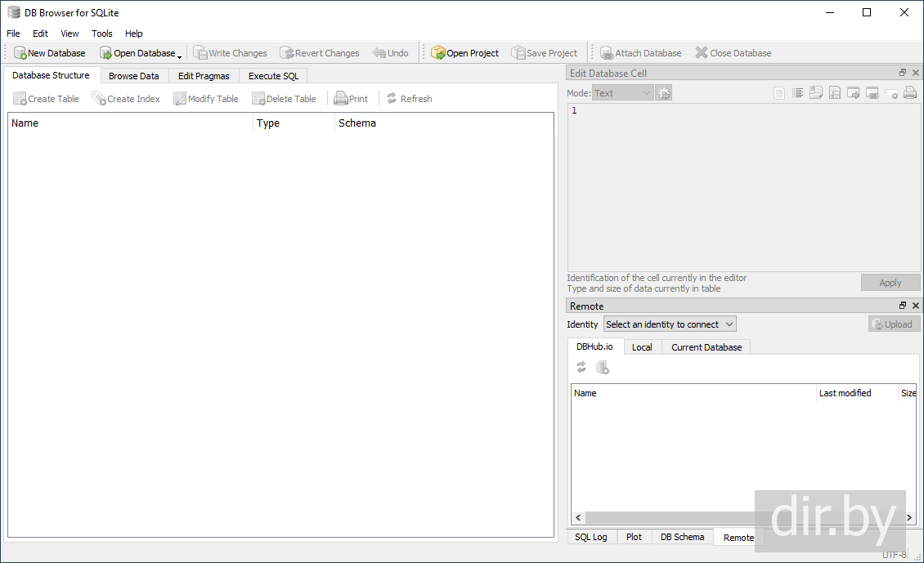Open the Mode Text combo box
The height and width of the screenshot is (563, 924).
coord(623,93)
